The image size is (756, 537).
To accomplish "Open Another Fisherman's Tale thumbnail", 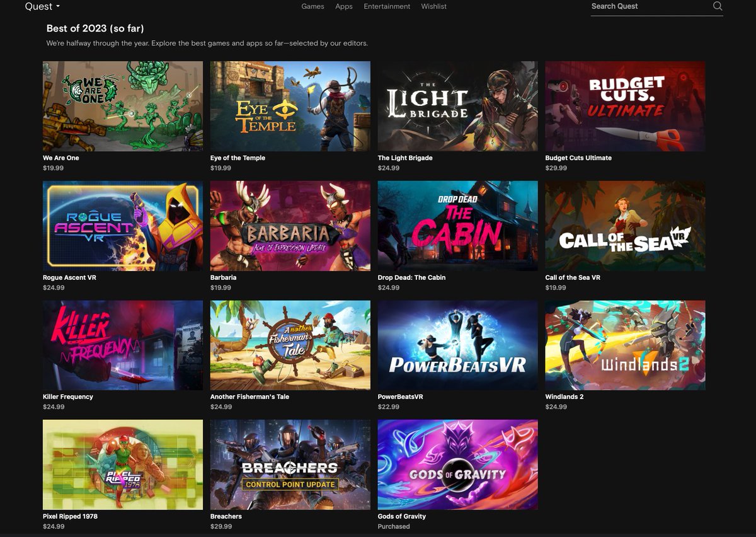I will [x=290, y=345].
